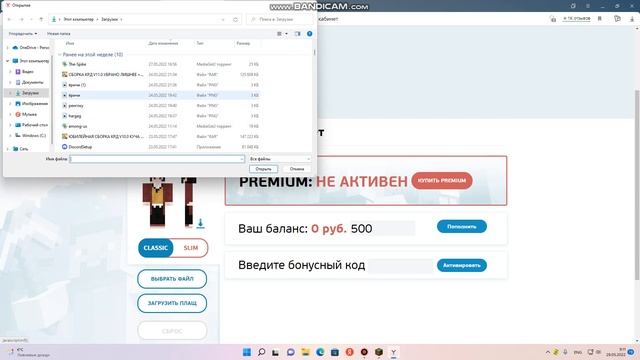640x360 pixels.
Task: Click the Активировать button
Action: click(462, 265)
